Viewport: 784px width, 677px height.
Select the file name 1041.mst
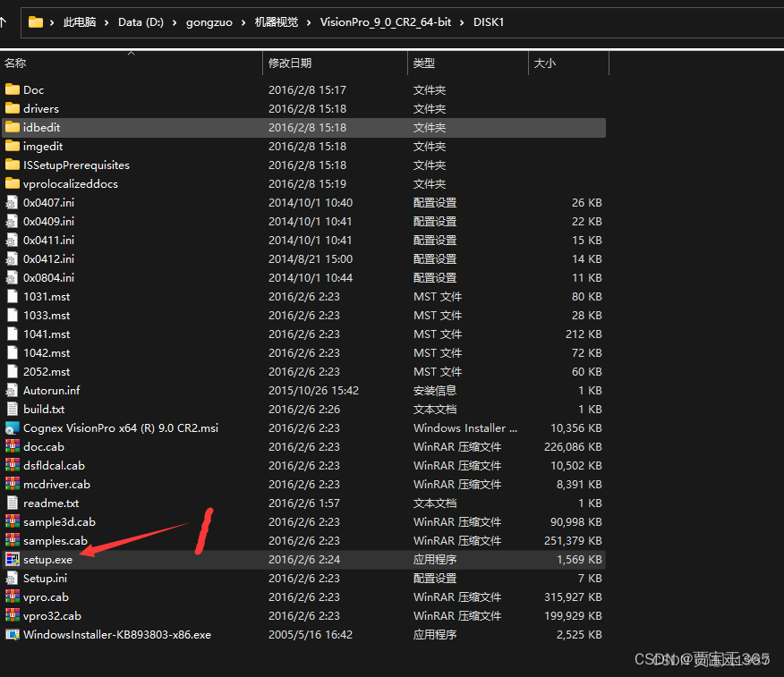coord(47,334)
